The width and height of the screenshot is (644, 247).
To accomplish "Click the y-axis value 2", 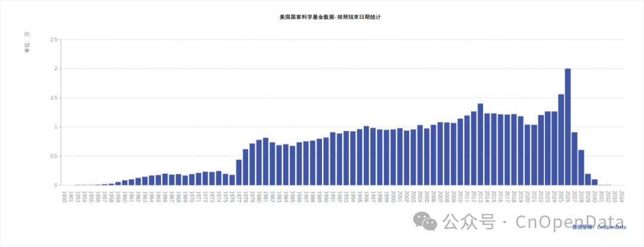I will 56,69.
